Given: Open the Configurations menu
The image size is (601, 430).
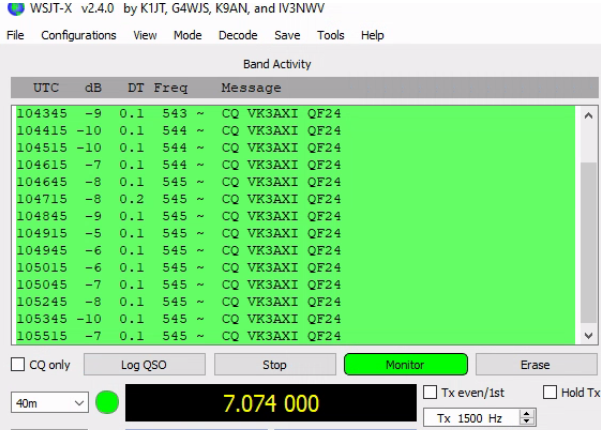Looking at the screenshot, I should pyautogui.click(x=78, y=35).
